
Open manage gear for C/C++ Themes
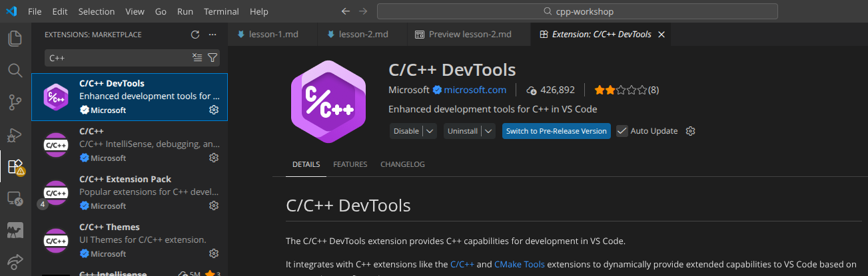point(214,253)
